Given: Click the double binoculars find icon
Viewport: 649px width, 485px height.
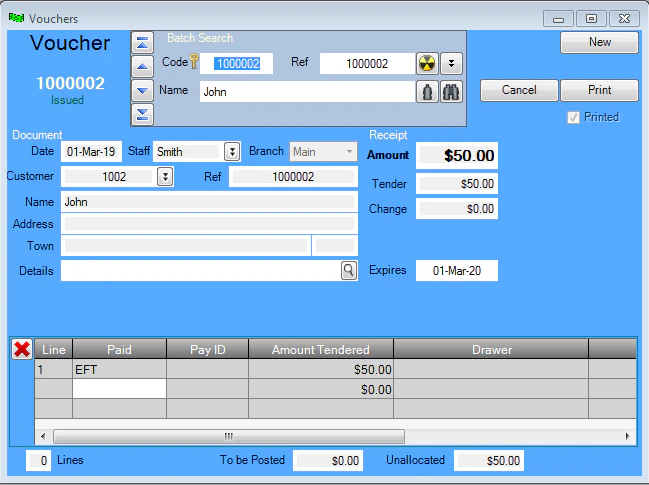Looking at the screenshot, I should click(451, 91).
